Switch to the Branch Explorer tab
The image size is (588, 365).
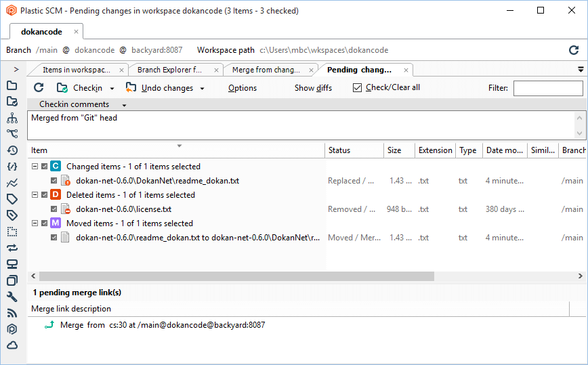tap(169, 70)
